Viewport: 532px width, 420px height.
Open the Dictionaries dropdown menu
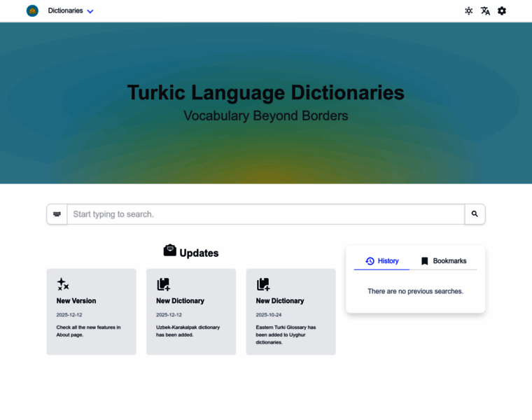coord(71,11)
